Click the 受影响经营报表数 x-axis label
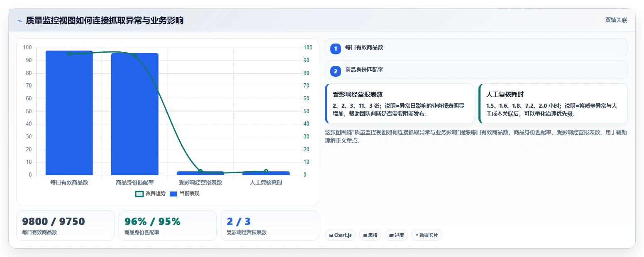 click(200, 182)
